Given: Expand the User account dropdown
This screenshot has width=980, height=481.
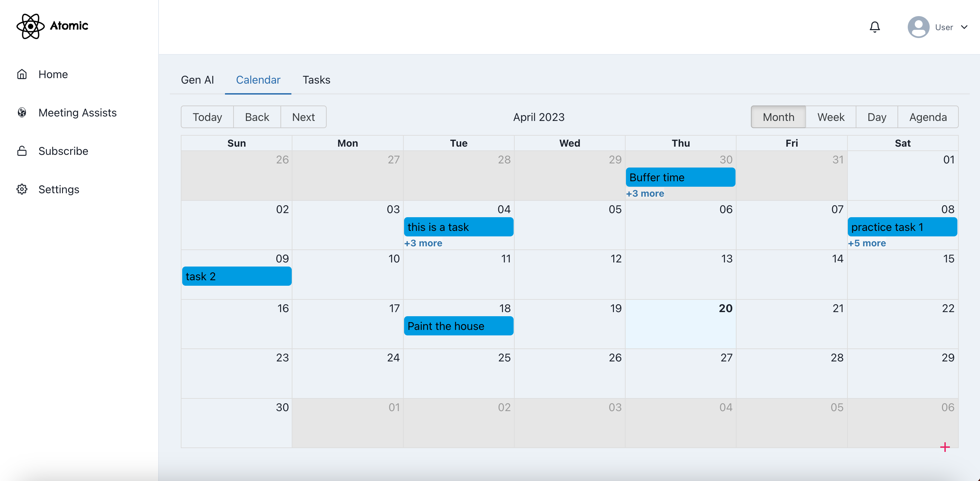Looking at the screenshot, I should (964, 27).
